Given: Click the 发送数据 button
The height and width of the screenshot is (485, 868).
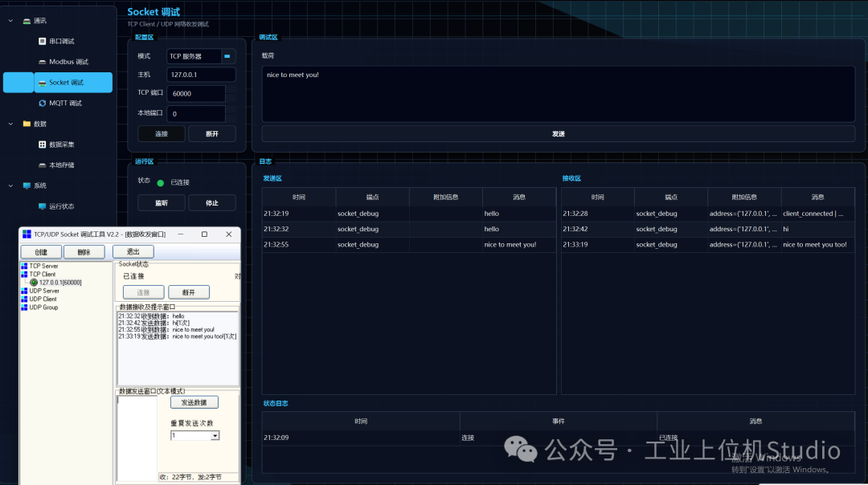Looking at the screenshot, I should [x=194, y=402].
